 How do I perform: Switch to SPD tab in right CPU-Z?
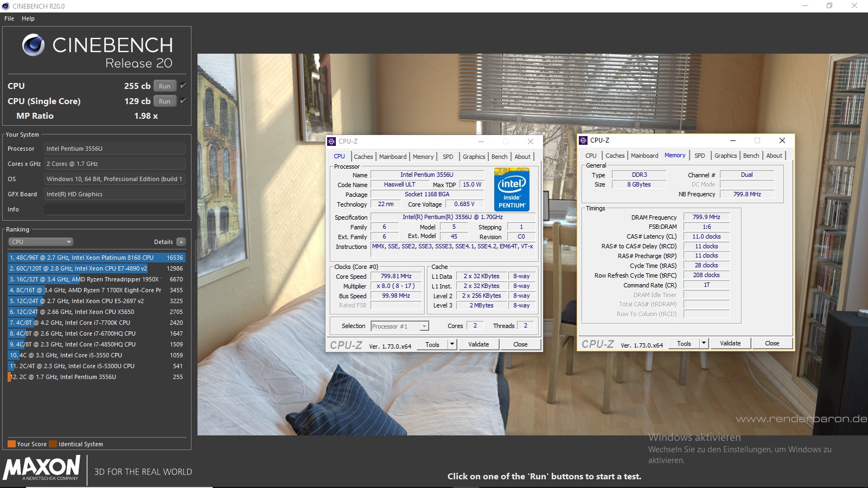tap(700, 156)
